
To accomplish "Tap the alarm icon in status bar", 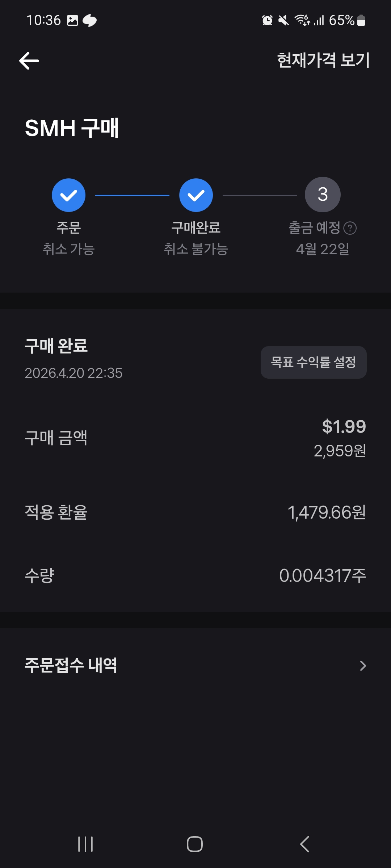I will pyautogui.click(x=267, y=20).
